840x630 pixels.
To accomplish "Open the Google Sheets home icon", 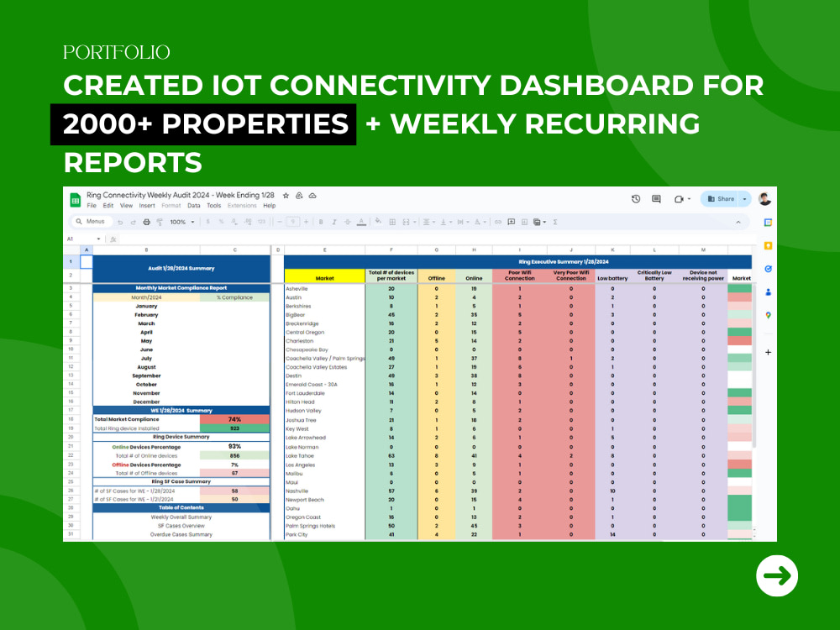I will pyautogui.click(x=76, y=200).
